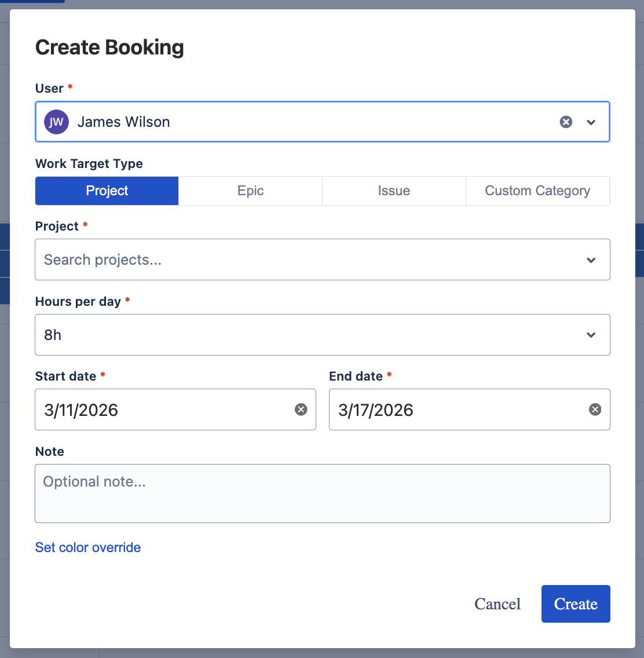
Task: Click the red asterisk next to Project
Action: [85, 225]
